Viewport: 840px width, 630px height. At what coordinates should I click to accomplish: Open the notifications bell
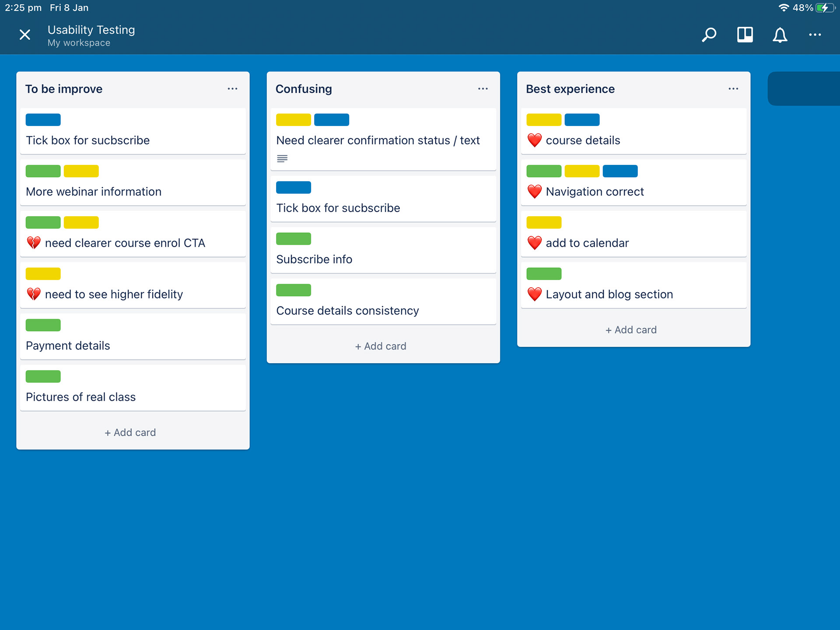(780, 35)
